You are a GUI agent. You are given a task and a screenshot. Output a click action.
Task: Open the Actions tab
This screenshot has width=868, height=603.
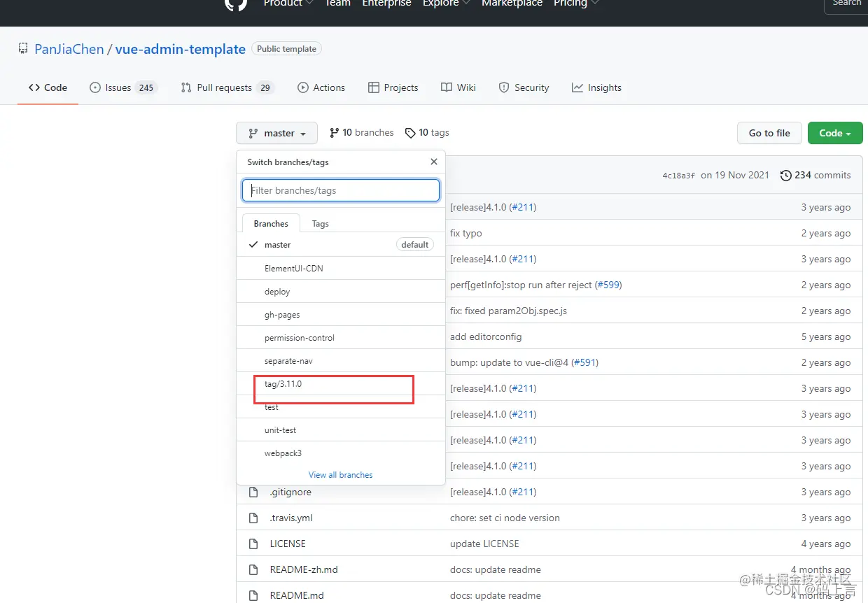point(321,87)
